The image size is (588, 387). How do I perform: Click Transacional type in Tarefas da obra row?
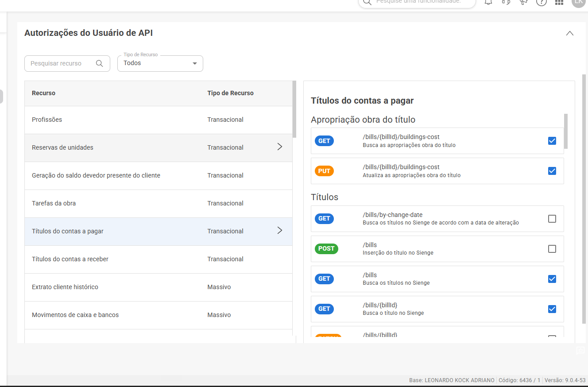[x=225, y=203]
